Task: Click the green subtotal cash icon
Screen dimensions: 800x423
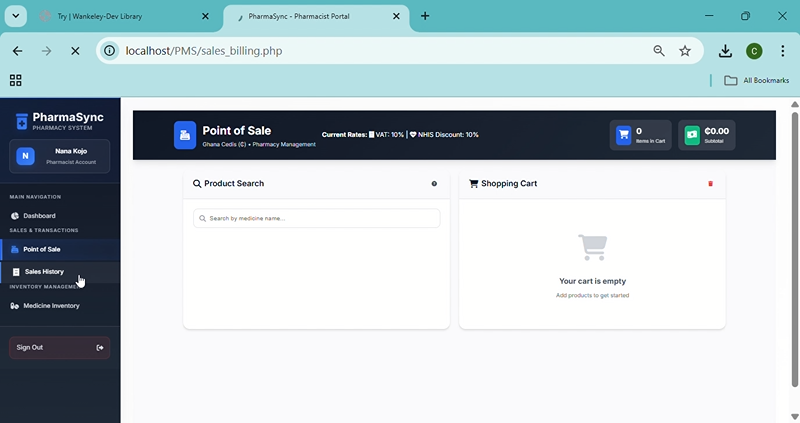Action: (x=692, y=135)
